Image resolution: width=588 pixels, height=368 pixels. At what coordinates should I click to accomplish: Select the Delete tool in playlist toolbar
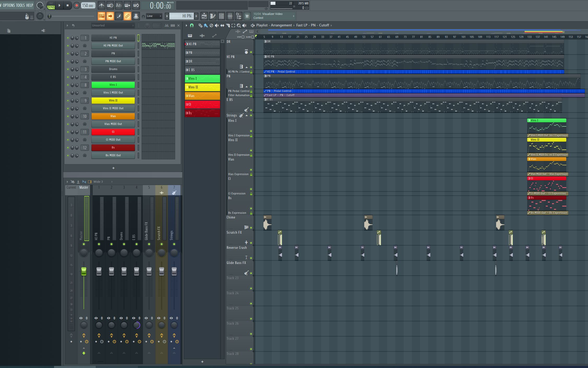pos(211,25)
